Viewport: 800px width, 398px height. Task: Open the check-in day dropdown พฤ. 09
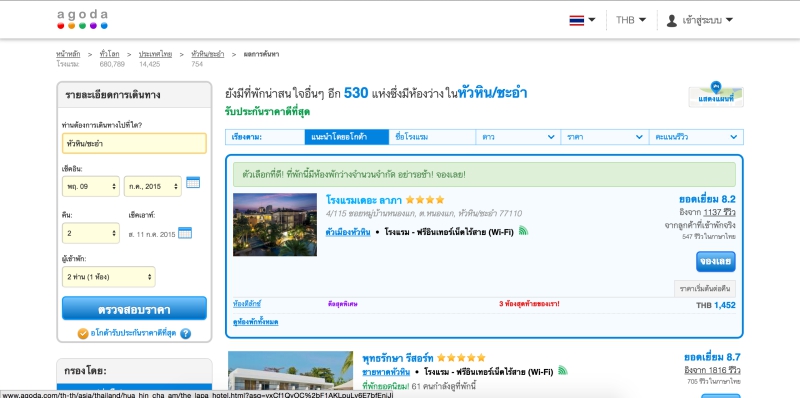[x=91, y=186]
